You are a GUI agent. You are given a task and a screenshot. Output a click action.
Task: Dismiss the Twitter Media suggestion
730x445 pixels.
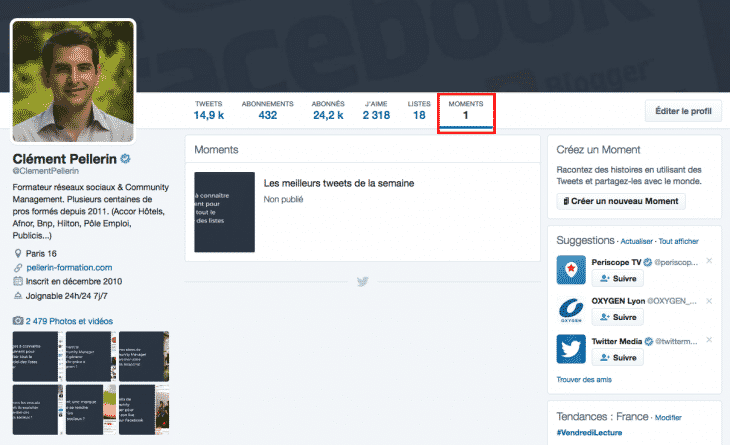(709, 341)
